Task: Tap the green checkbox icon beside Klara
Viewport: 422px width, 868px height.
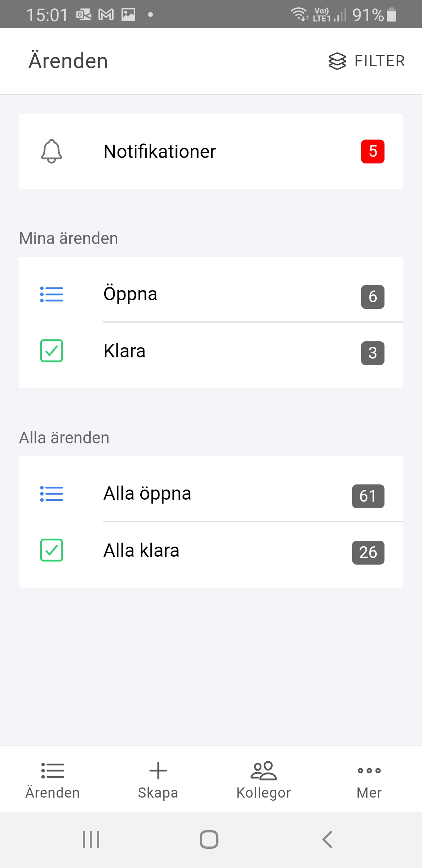Action: pos(52,351)
